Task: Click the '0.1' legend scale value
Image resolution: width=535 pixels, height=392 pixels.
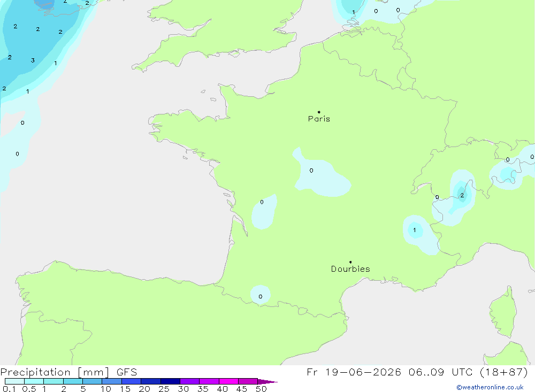Action: (9, 389)
